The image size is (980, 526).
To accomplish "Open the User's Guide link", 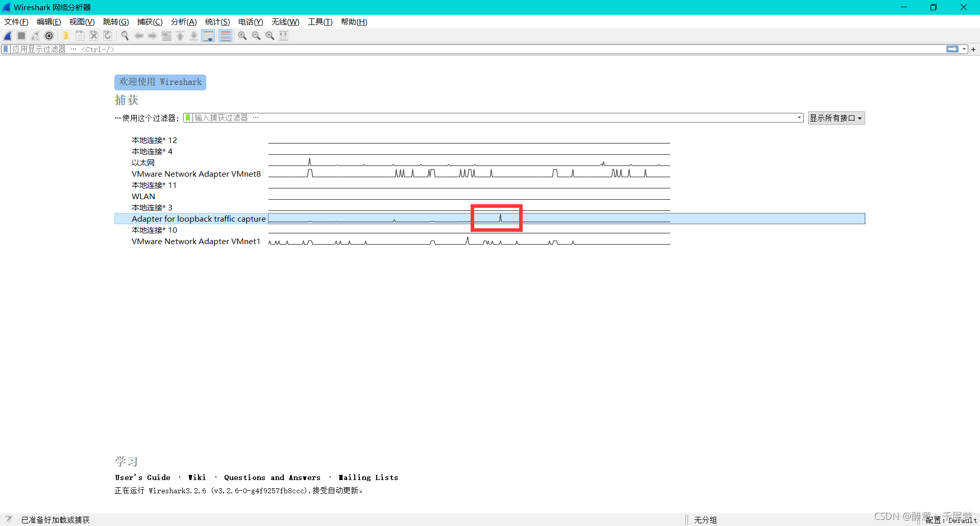I will coord(143,477).
